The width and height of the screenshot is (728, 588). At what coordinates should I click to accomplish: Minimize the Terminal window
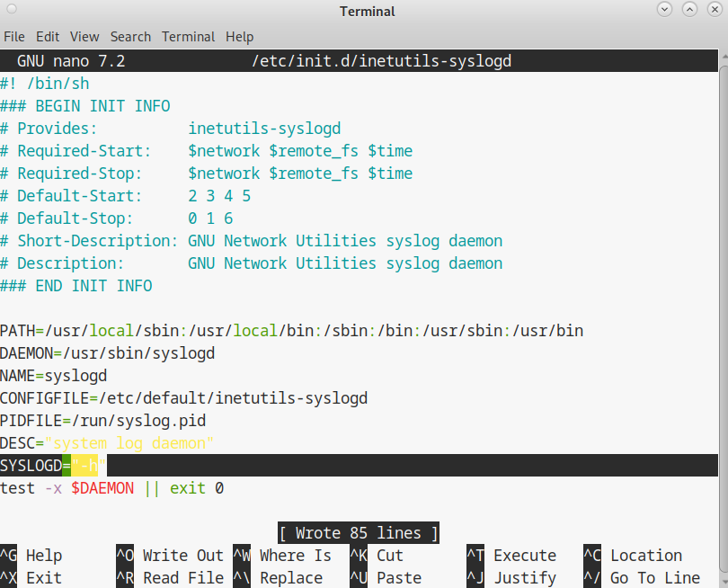pos(665,10)
